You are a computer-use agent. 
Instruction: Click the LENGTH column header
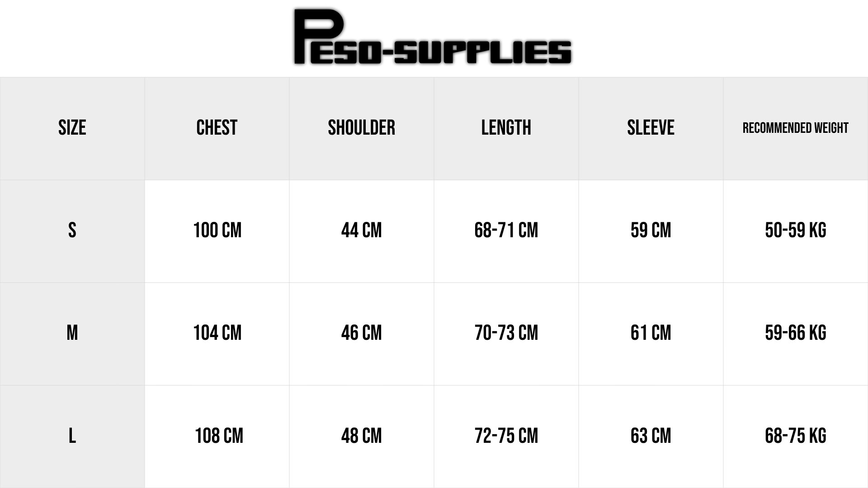point(506,128)
